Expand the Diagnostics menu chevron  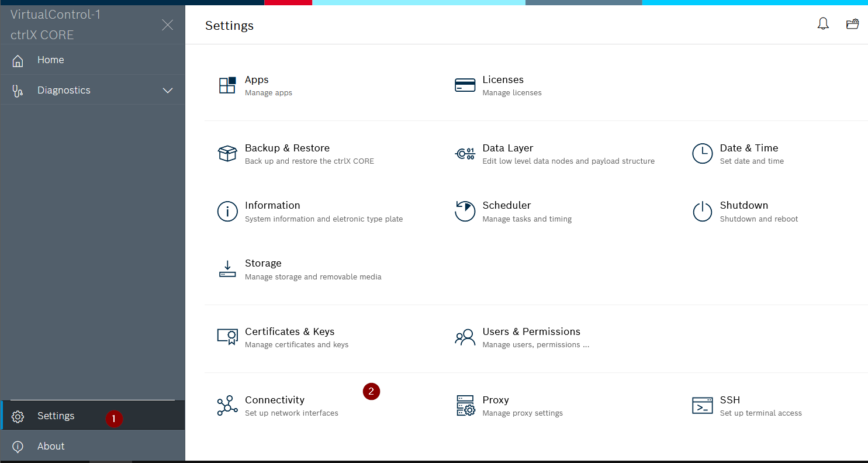[x=168, y=91]
